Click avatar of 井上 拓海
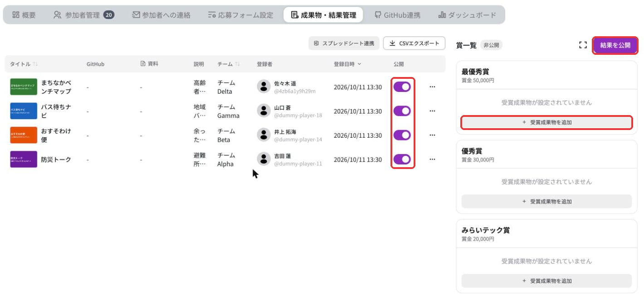The width and height of the screenshot is (644, 299). coord(264,135)
